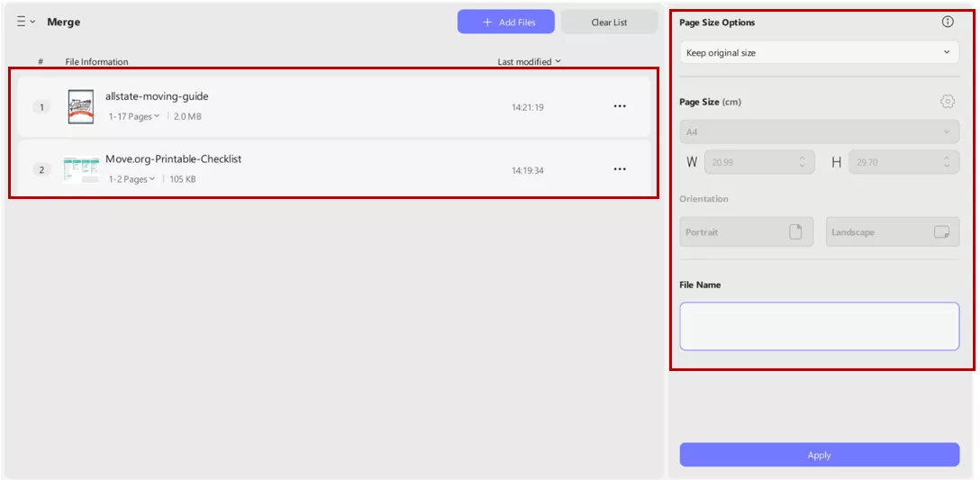Click the File Information column header

97,61
